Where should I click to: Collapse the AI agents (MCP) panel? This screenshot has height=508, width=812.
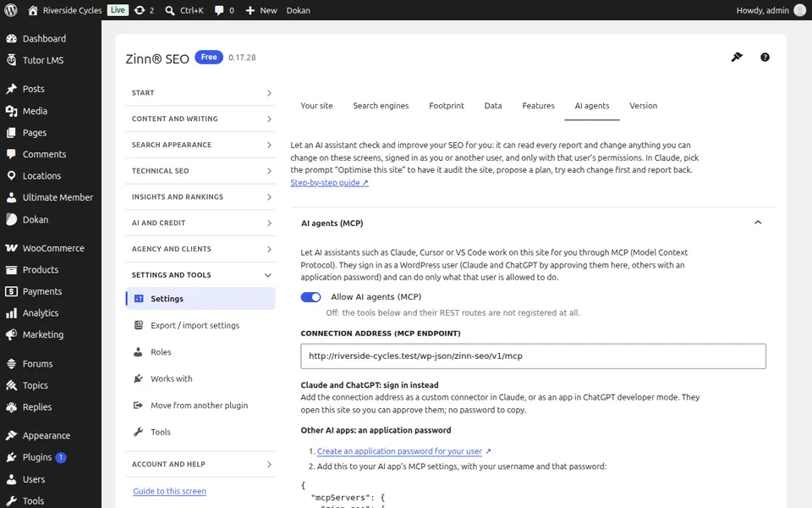pyautogui.click(x=758, y=223)
